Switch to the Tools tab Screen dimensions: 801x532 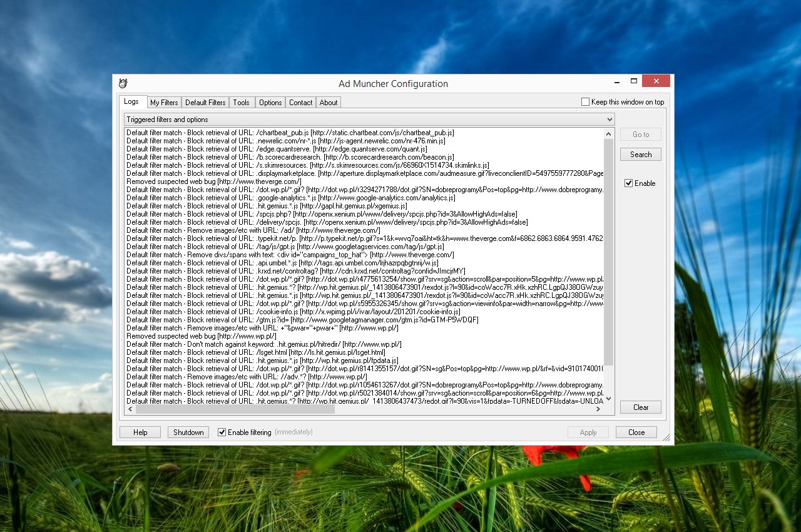coord(241,103)
